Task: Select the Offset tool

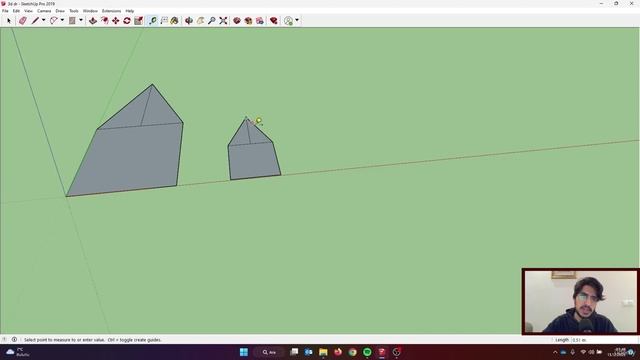Action: (104, 20)
